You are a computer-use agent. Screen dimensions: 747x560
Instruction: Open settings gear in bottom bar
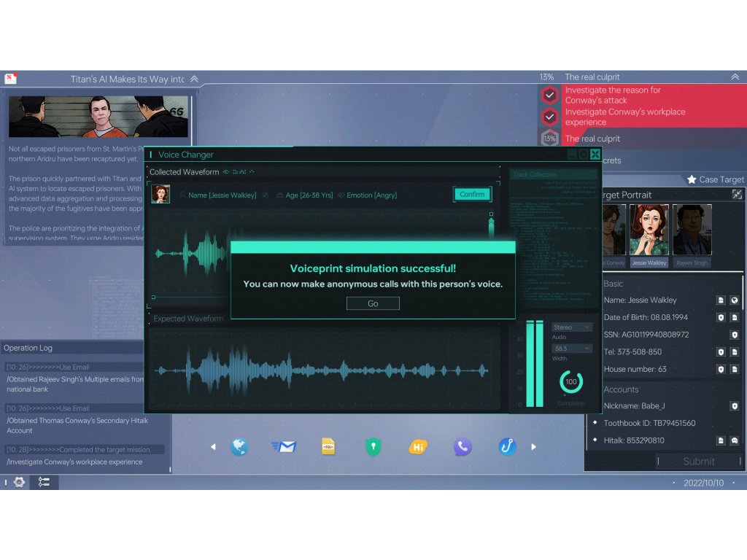click(x=19, y=482)
